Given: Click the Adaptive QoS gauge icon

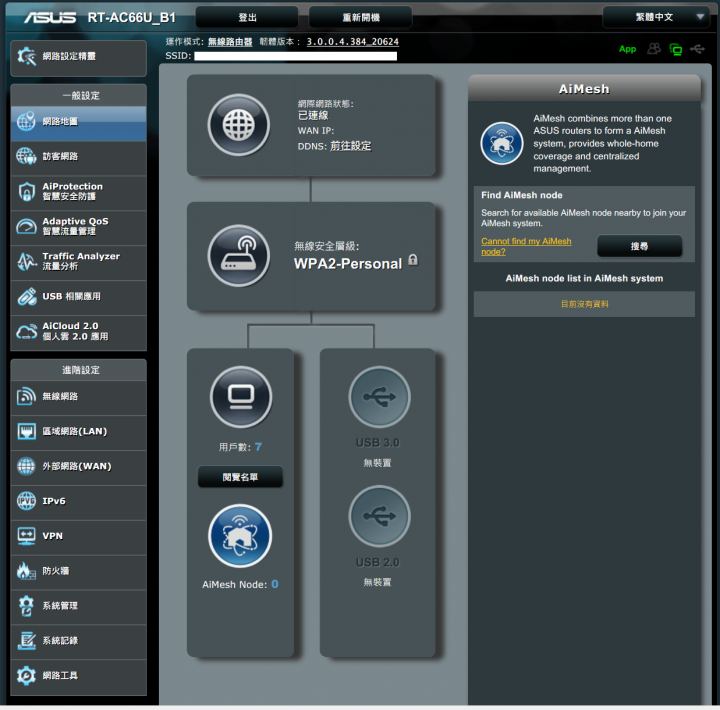Looking at the screenshot, I should point(26,226).
